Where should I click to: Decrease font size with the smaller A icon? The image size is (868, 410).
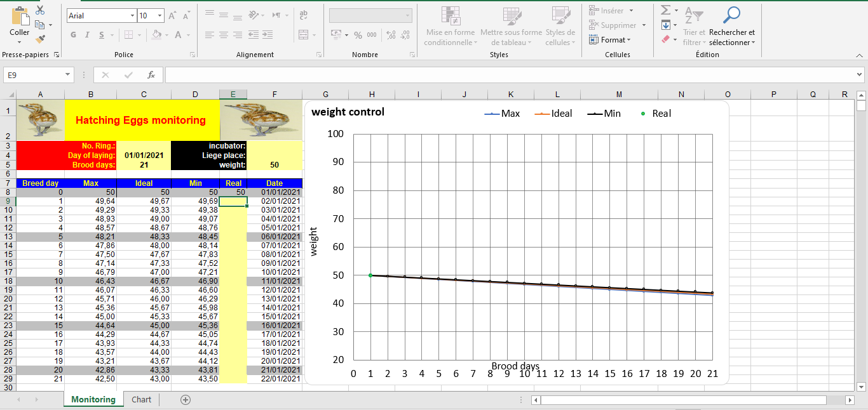186,16
